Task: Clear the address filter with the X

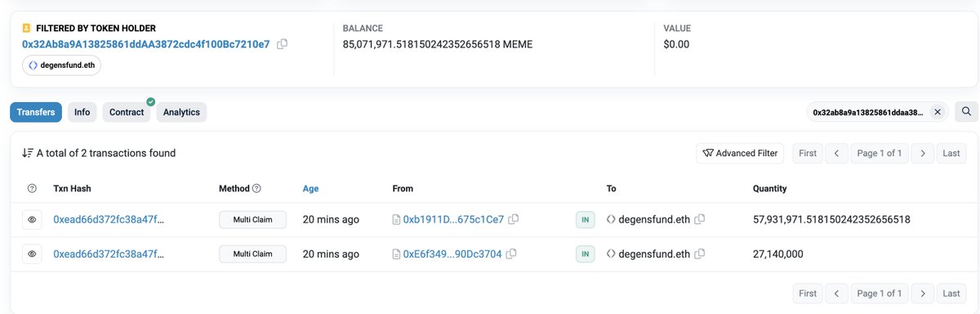Action: point(938,112)
